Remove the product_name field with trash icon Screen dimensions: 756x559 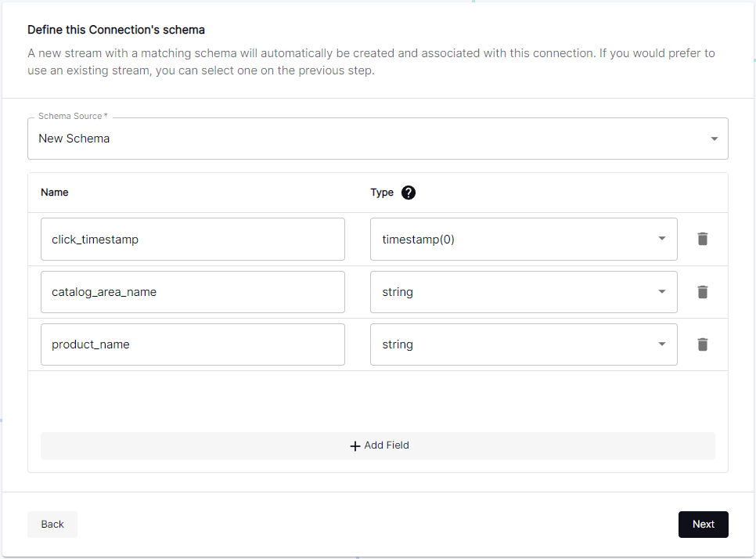point(702,344)
